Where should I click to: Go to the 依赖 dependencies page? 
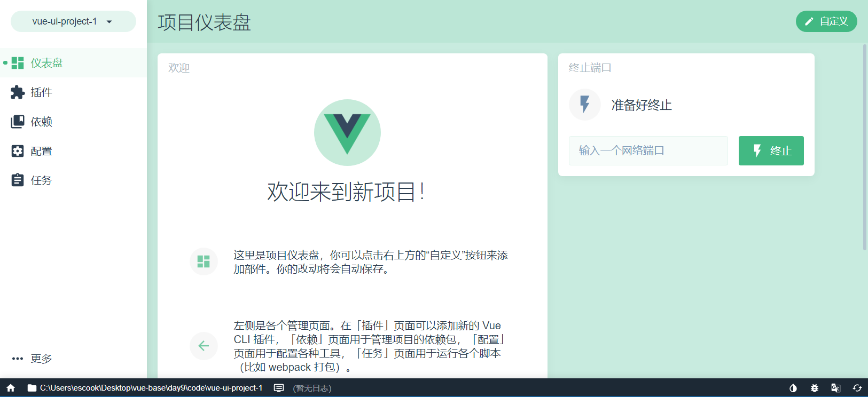coord(73,122)
